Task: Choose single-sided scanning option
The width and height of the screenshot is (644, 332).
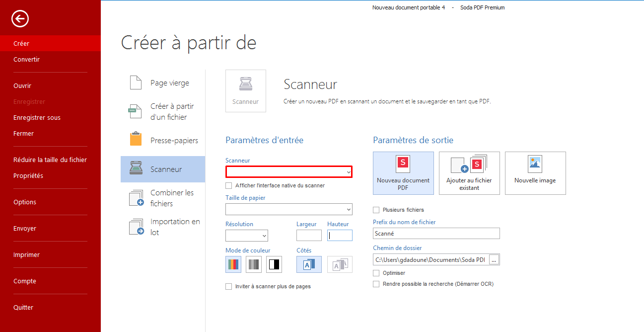Action: pos(309,264)
